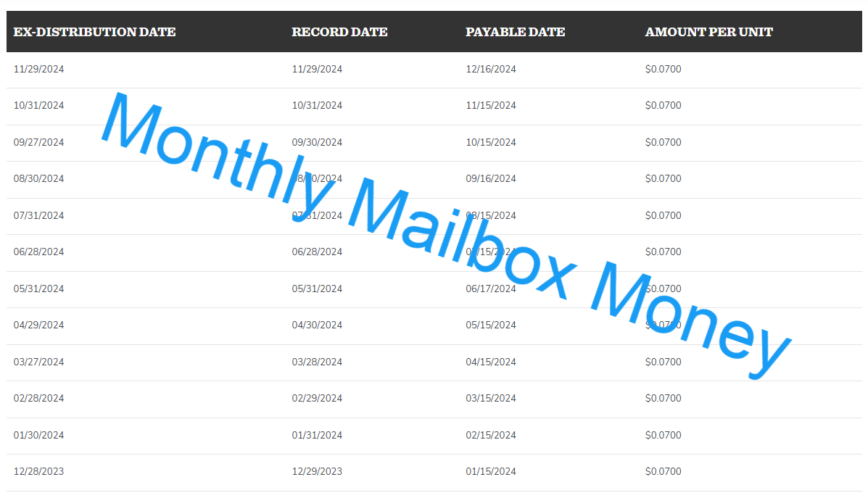Viewport: 868px width, 498px height.
Task: Sort by the PAYABLE DATE column header
Action: click(x=516, y=32)
